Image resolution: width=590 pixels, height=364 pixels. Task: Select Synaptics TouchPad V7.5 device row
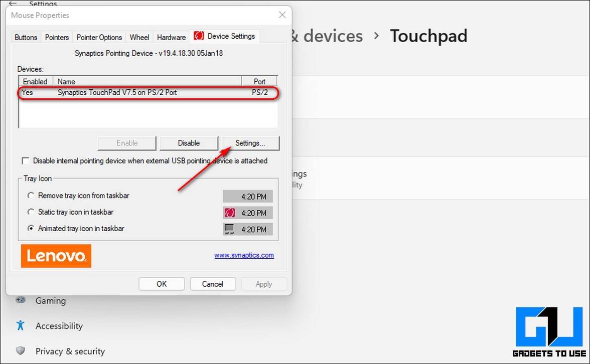click(x=117, y=93)
